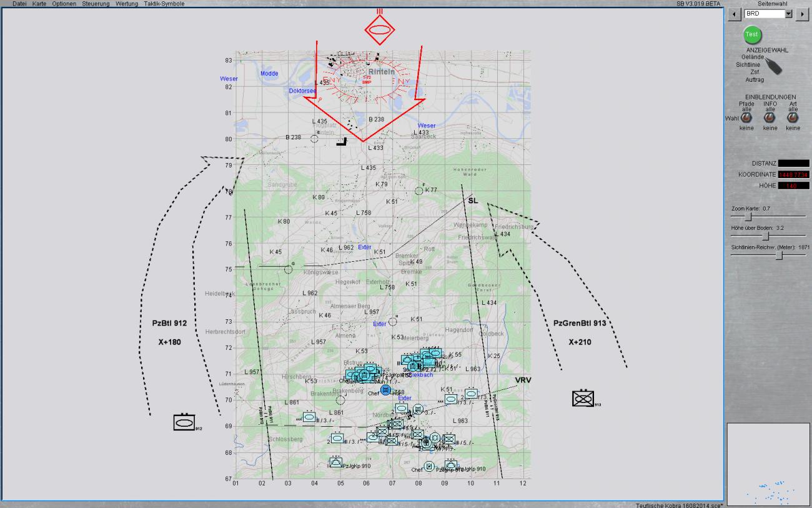
Task: Select the armor unit symbol beside VRV line
Action: [471, 394]
